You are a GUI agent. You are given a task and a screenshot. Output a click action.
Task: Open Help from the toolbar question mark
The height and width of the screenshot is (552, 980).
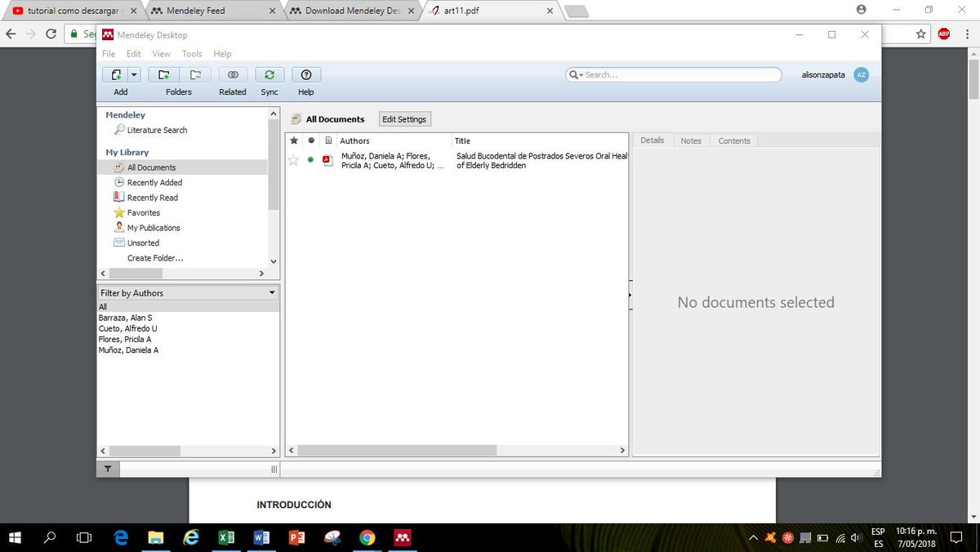point(306,74)
